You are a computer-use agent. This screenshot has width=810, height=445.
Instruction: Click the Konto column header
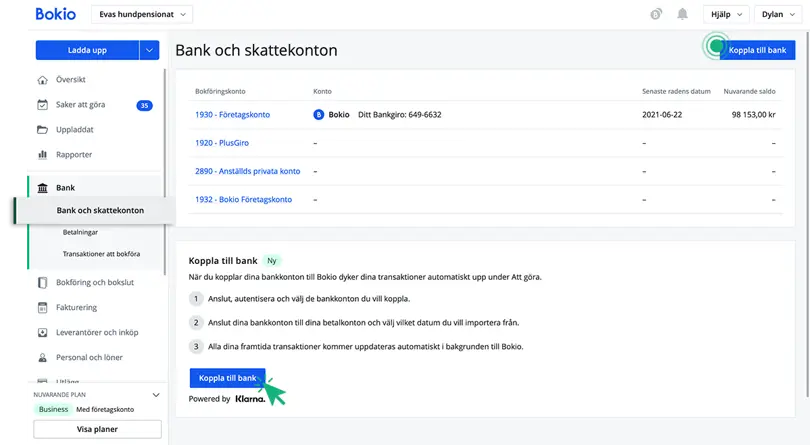[x=322, y=91]
